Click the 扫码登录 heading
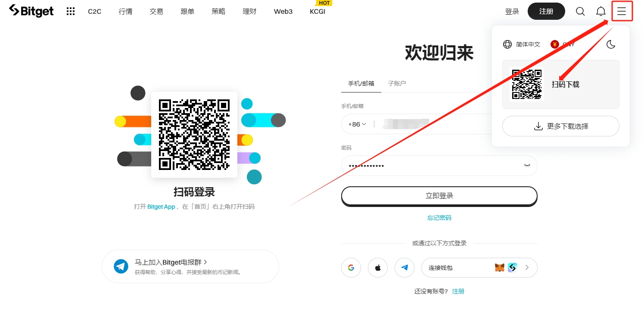 [194, 192]
